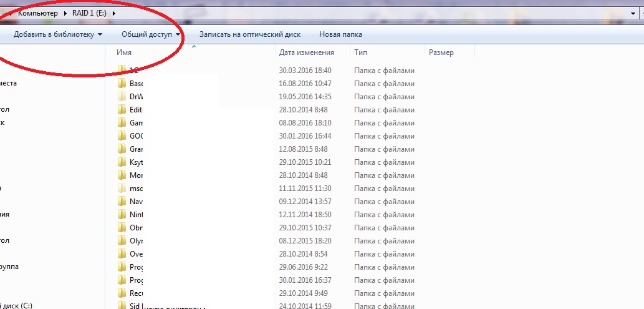The height and width of the screenshot is (309, 644).
Task: Click 'Папка с файлами' in the 'Rec' row
Action: point(385,293)
